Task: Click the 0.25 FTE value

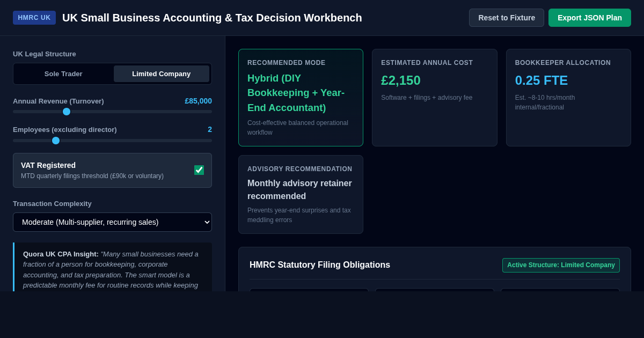Action: [x=541, y=80]
